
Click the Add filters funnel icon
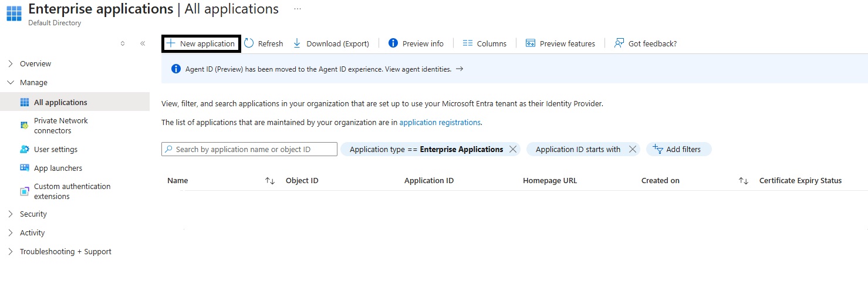pos(658,149)
